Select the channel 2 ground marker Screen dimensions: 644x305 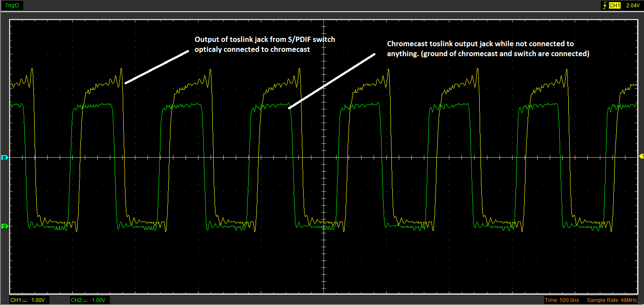(x=5, y=226)
